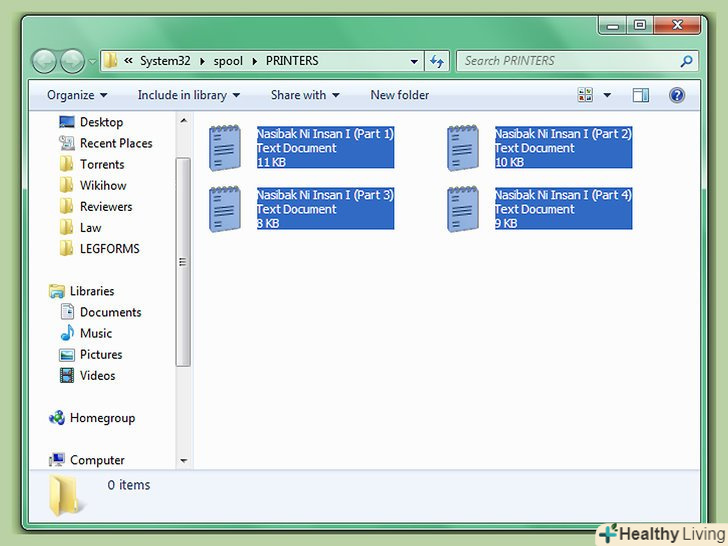Open view options dropdown arrow
The image size is (728, 546).
click(607, 95)
